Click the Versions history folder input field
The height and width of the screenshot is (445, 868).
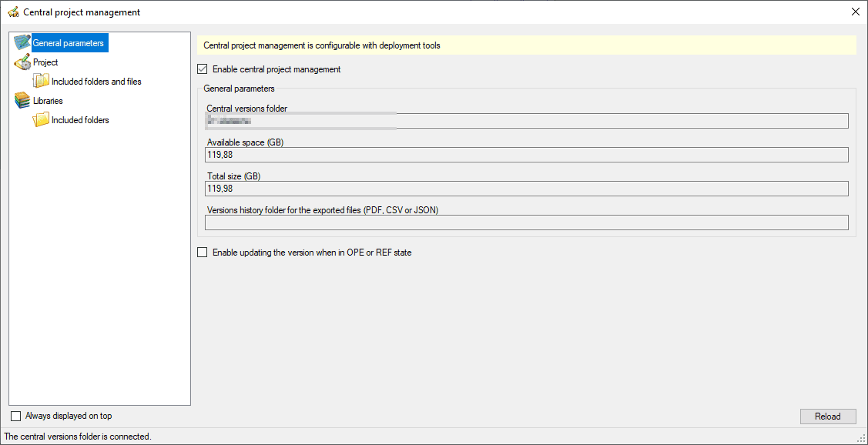pyautogui.click(x=527, y=222)
